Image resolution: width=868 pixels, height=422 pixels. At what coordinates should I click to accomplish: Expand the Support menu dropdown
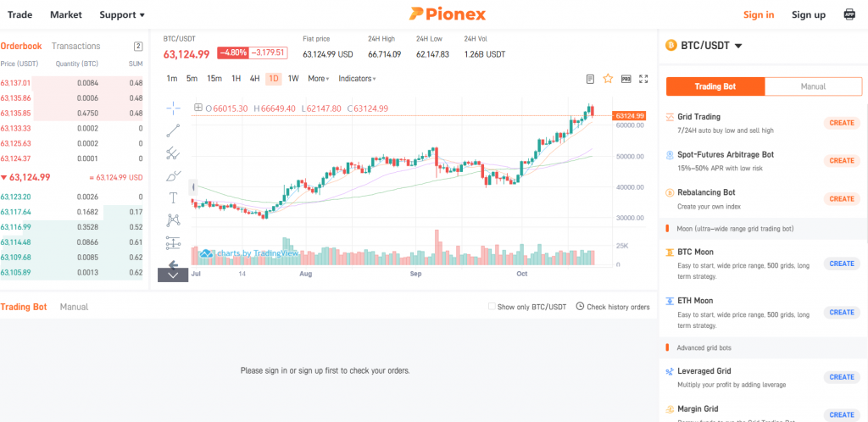pos(122,14)
